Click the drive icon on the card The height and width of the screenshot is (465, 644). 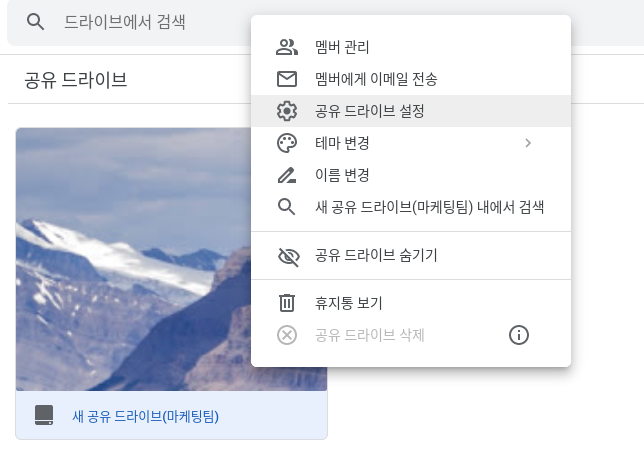click(44, 415)
